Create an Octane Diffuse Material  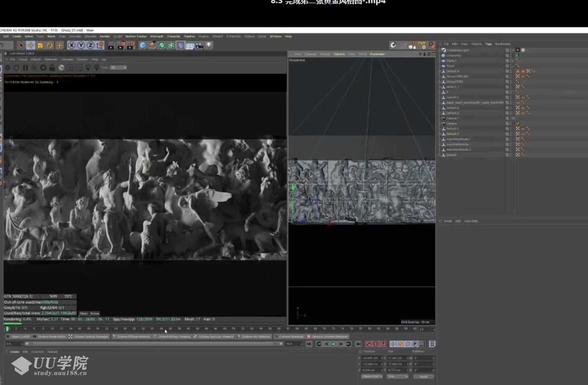pyautogui.click(x=132, y=337)
